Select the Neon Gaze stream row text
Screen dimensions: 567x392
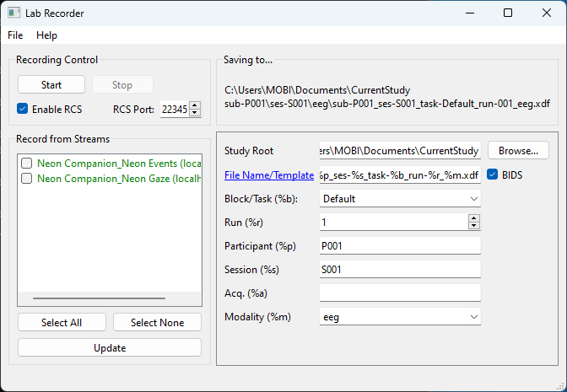coord(119,179)
